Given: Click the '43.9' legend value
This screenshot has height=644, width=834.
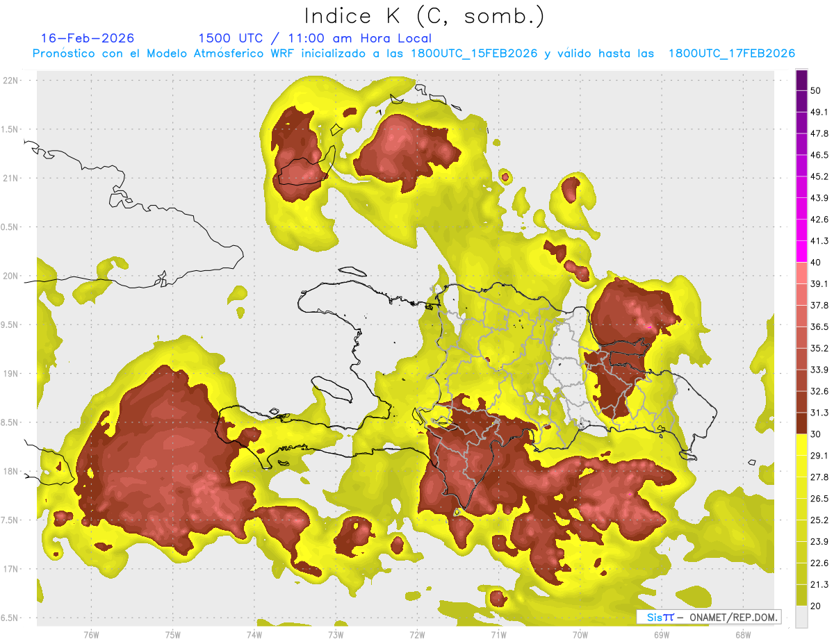Looking at the screenshot, I should click(819, 198).
